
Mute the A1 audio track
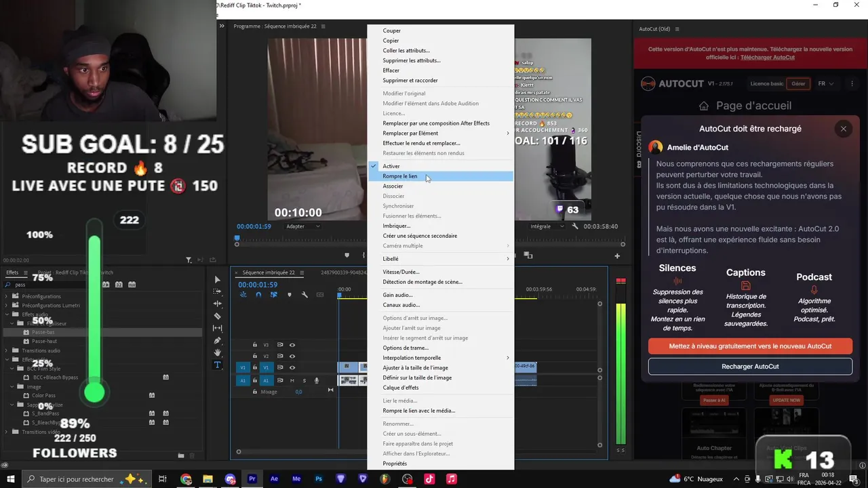[292, 380]
